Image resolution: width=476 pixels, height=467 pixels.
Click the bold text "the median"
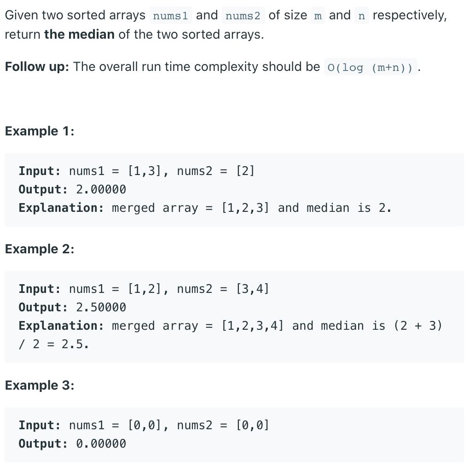tap(79, 35)
